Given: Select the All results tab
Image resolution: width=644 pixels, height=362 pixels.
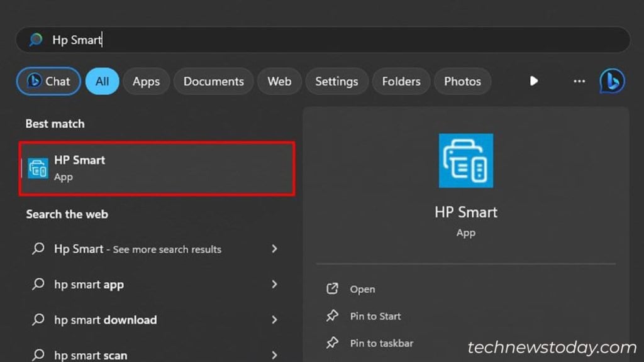Looking at the screenshot, I should (102, 81).
